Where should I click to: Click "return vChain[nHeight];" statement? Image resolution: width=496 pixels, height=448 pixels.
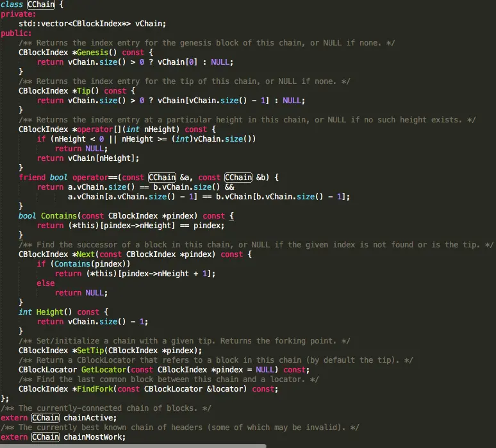88,158
